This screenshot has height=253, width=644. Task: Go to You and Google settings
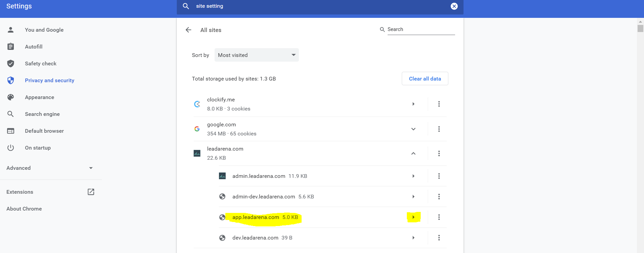tap(44, 30)
